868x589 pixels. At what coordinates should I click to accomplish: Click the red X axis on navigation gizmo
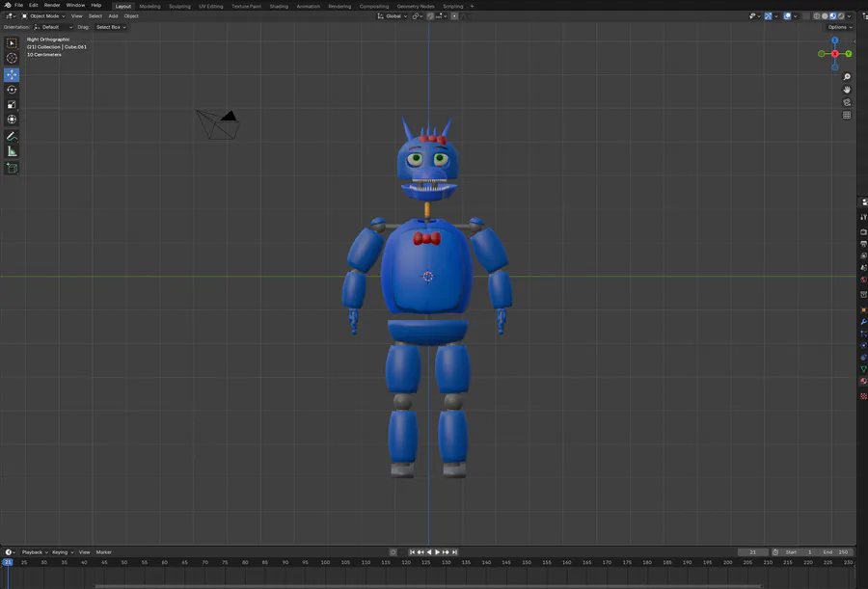(x=835, y=54)
